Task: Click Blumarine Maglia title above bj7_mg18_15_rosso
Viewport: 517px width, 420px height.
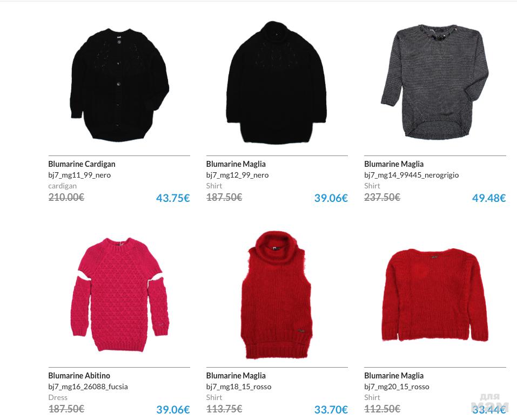Action: [x=236, y=376]
